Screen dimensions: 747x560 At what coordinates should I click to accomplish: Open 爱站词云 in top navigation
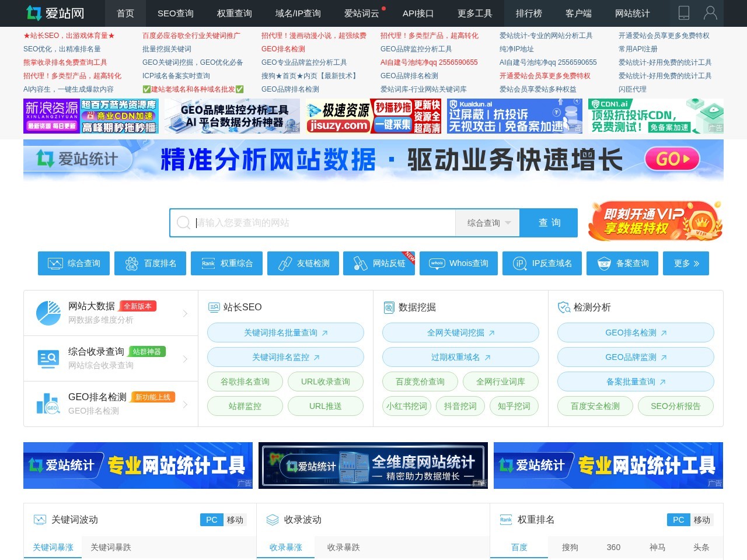[x=362, y=13]
